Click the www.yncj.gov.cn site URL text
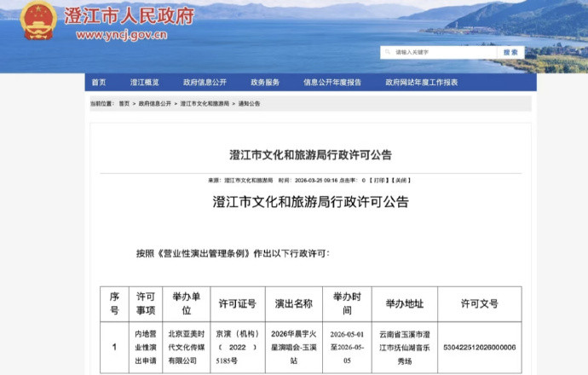Screen dimensions: 588x375 point(122,35)
